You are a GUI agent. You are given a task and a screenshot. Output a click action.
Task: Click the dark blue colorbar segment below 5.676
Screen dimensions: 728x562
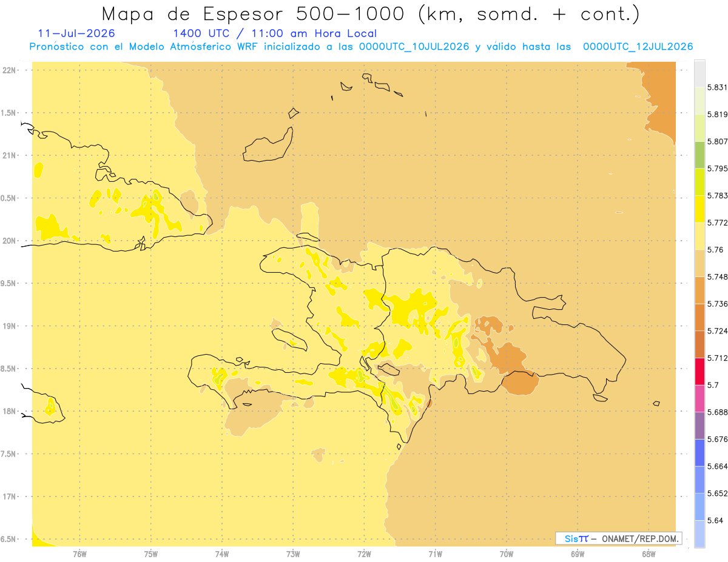point(699,452)
